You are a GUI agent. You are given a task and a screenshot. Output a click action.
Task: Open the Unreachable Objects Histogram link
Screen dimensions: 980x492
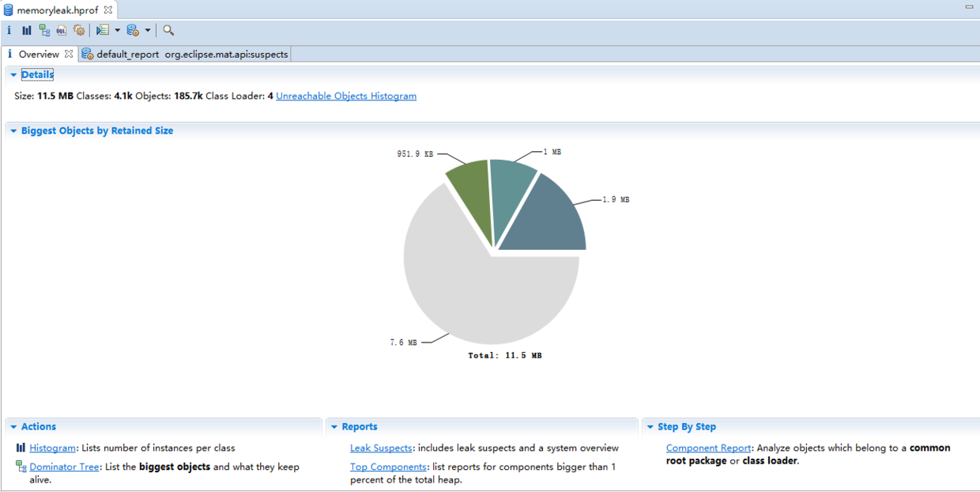coord(346,96)
